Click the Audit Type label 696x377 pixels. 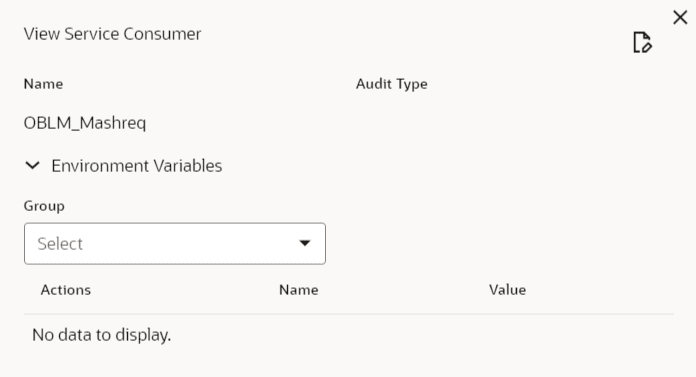pos(392,84)
